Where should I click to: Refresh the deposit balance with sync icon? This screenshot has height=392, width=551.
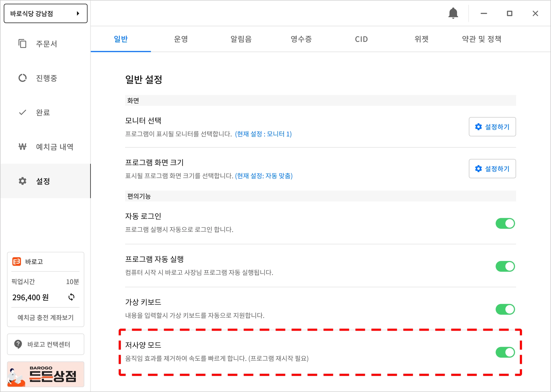click(x=71, y=297)
